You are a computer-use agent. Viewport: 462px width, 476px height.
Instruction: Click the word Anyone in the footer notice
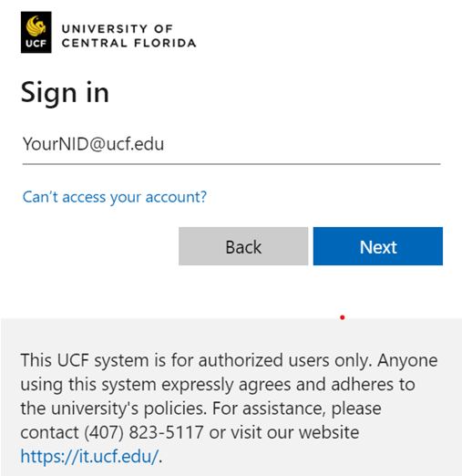tap(407, 360)
